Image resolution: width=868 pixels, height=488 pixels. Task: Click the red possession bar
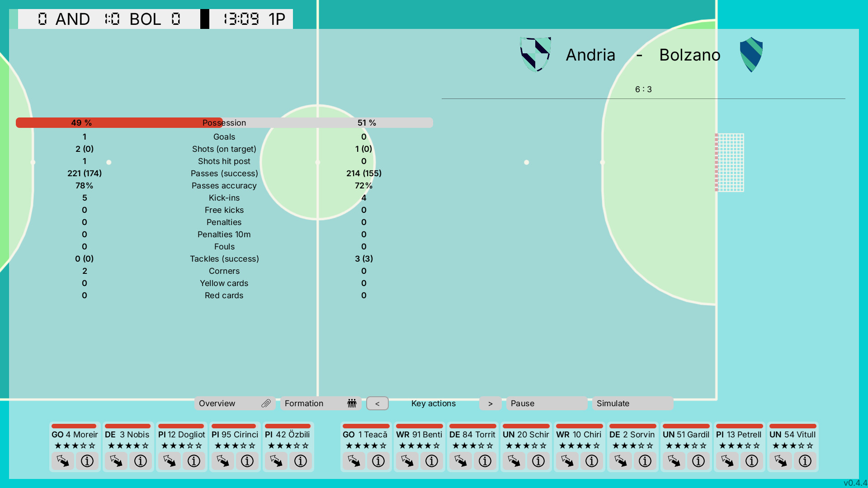[x=119, y=123]
